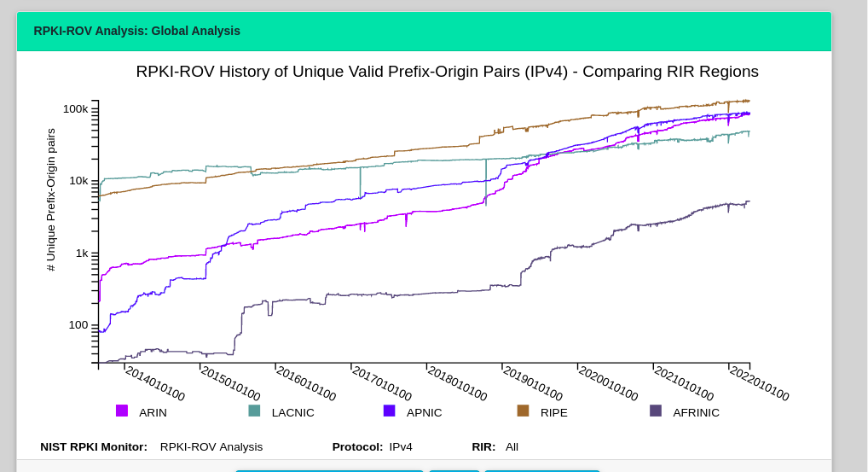Click the LACNIC teal legend swatch
Image resolution: width=868 pixels, height=472 pixels.
(x=254, y=411)
